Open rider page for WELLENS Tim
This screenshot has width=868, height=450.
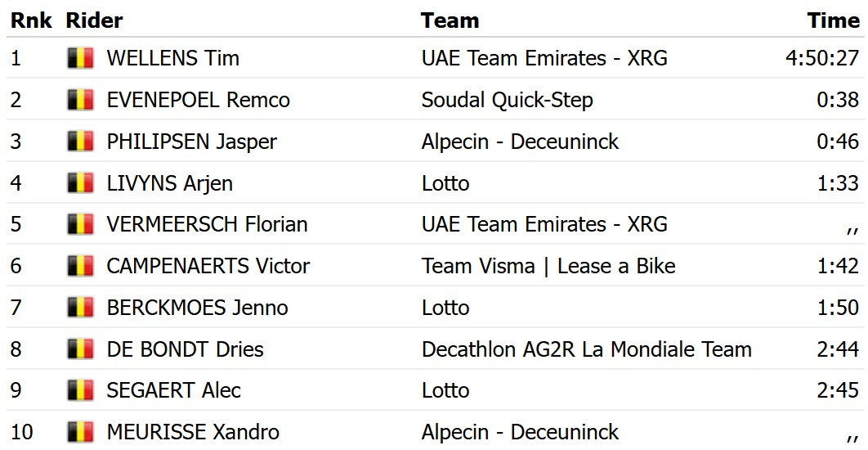(172, 58)
